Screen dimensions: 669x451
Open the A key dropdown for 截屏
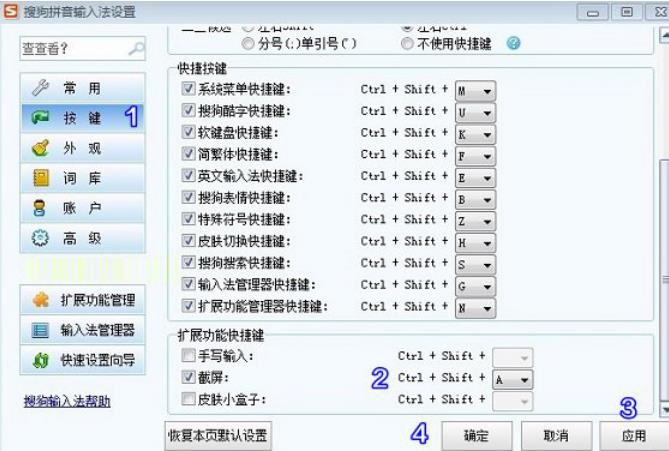(512, 379)
